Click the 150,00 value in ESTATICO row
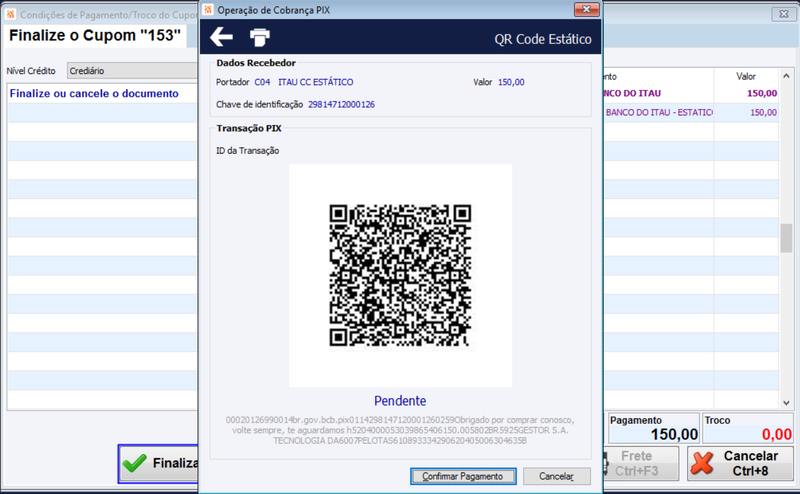 (x=763, y=112)
